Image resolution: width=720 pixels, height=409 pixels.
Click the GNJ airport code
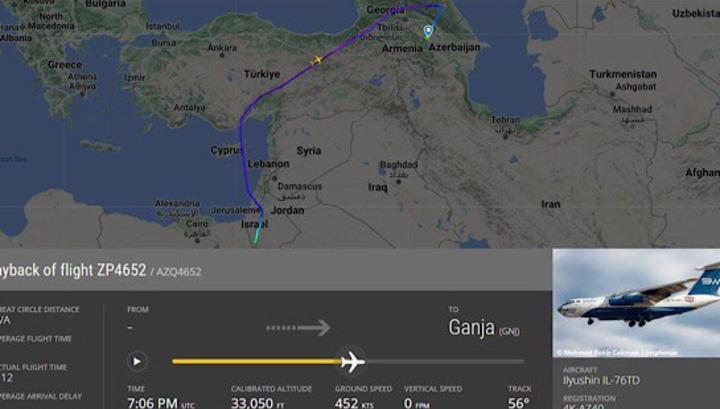tap(509, 331)
